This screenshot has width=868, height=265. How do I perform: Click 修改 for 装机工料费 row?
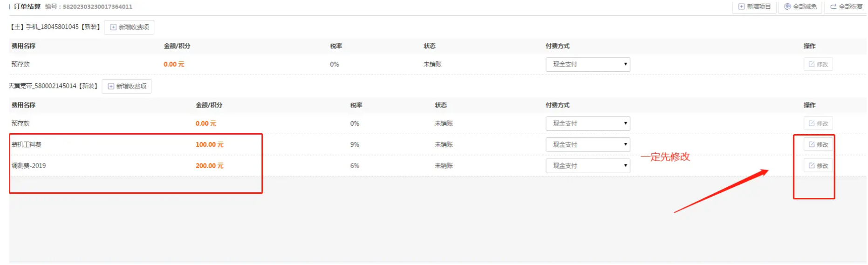tap(818, 144)
